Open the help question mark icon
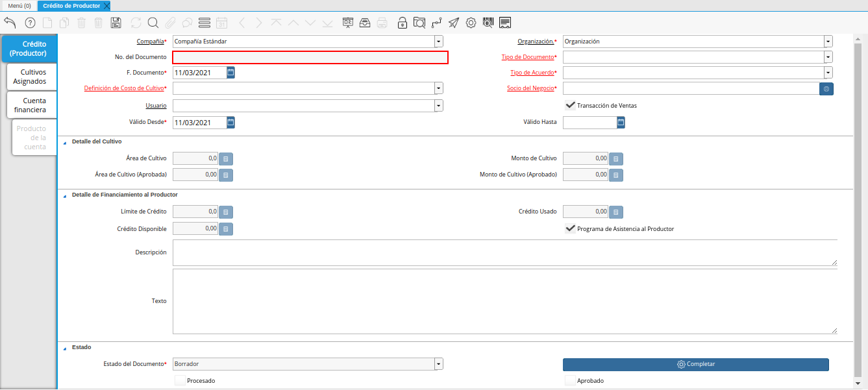This screenshot has height=390, width=868. 30,23
